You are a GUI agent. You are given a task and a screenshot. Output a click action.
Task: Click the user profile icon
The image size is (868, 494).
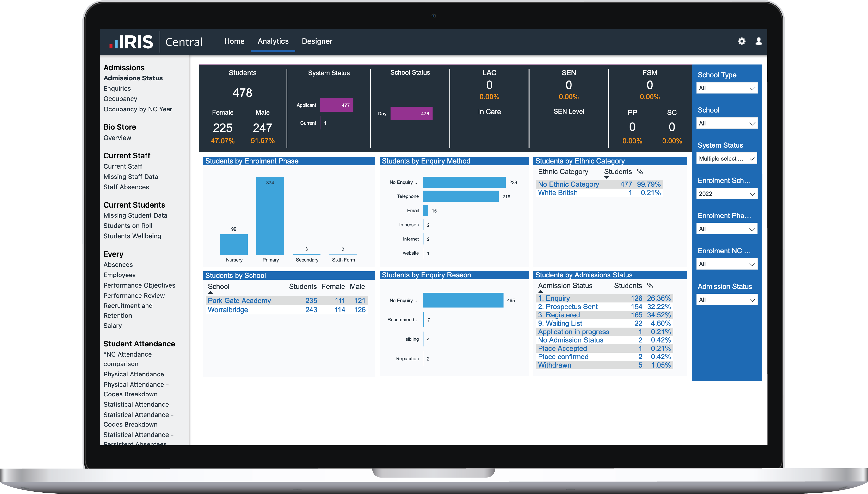[x=758, y=41]
